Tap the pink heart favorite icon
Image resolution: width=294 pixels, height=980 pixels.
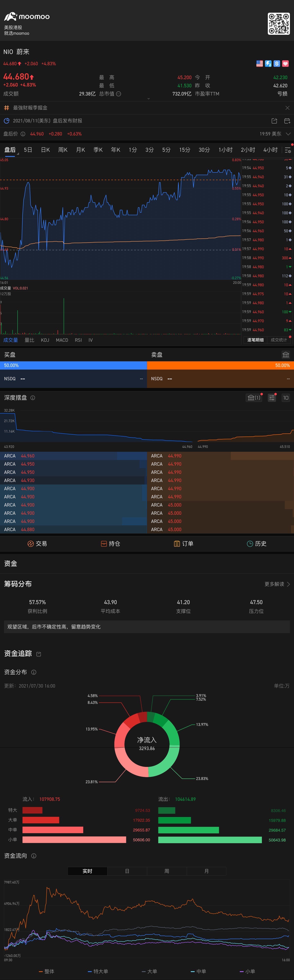285,64
